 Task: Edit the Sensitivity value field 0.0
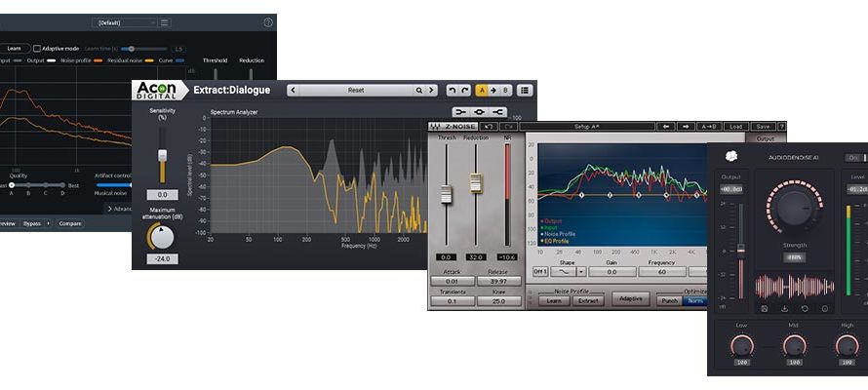(x=162, y=195)
